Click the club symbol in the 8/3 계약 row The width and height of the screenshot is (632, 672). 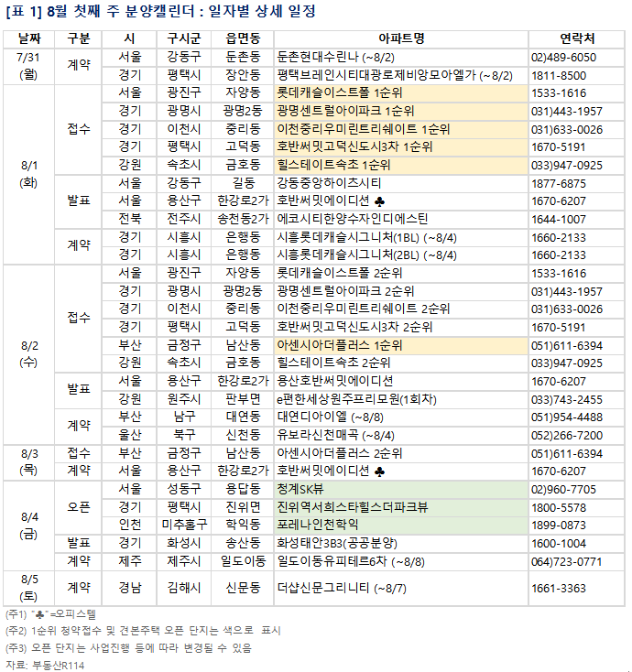pos(379,471)
